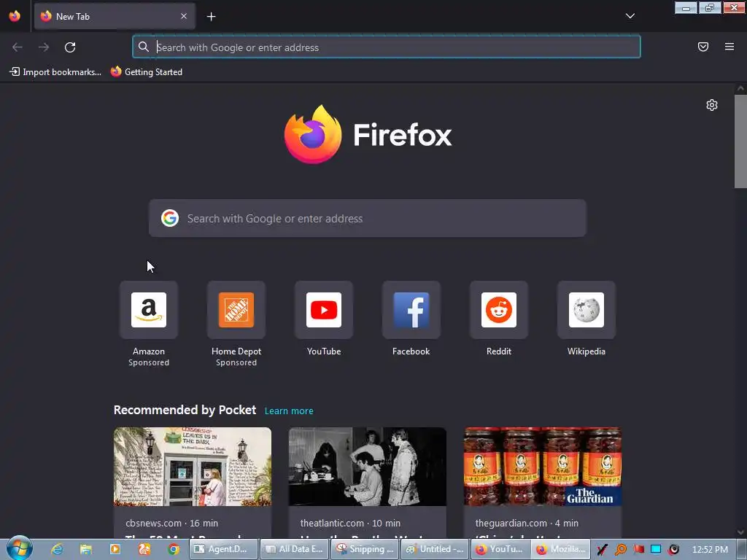Launch Google Chrome from taskbar
Image resolution: width=747 pixels, height=560 pixels.
(174, 549)
